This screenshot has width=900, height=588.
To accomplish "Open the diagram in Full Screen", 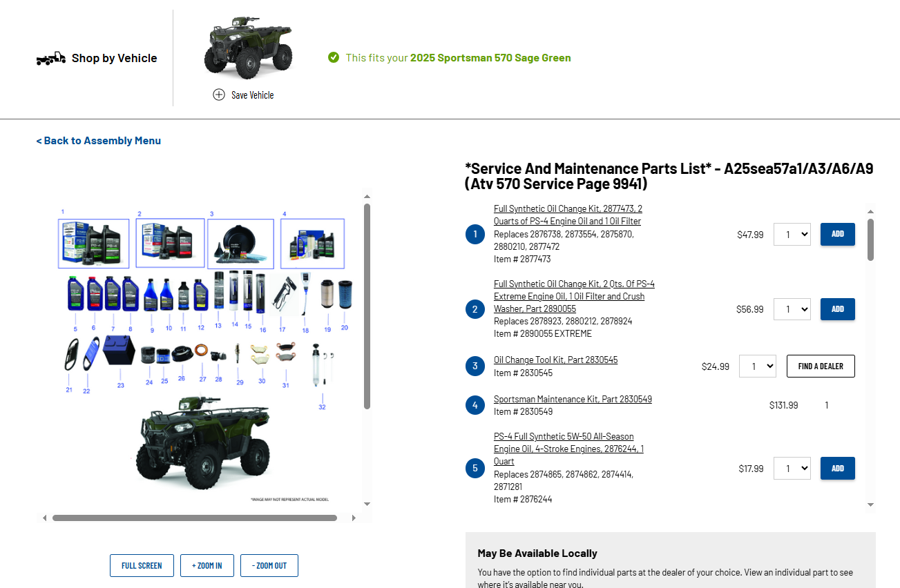I will [142, 565].
